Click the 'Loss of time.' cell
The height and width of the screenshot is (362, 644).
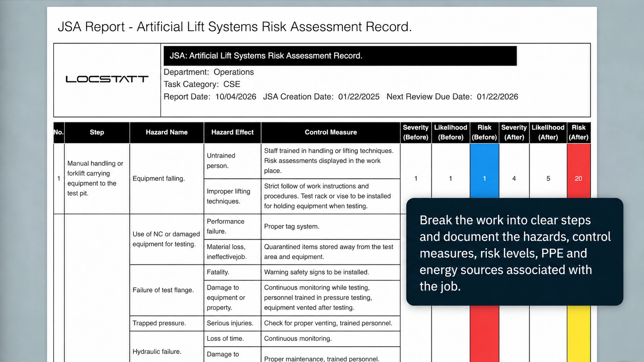point(232,339)
